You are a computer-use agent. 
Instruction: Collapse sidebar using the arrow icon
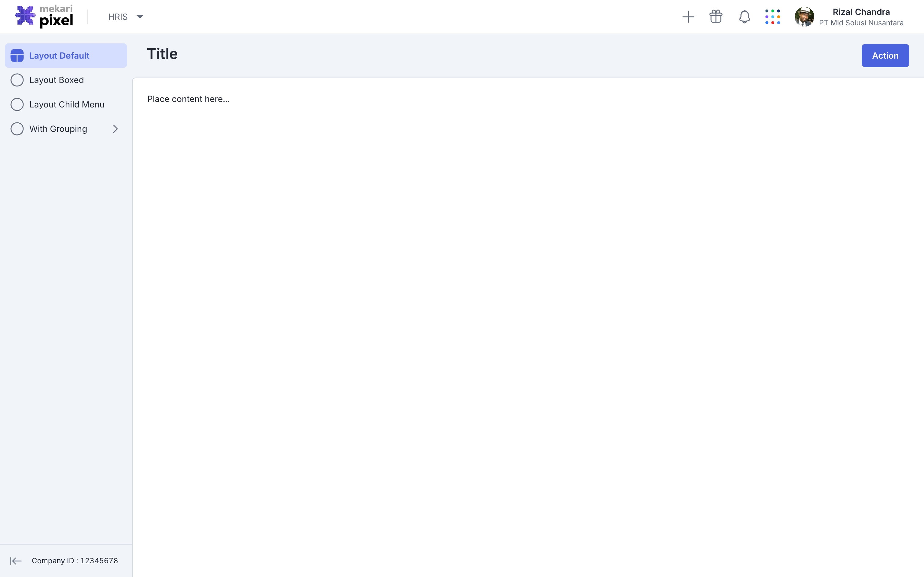16,561
